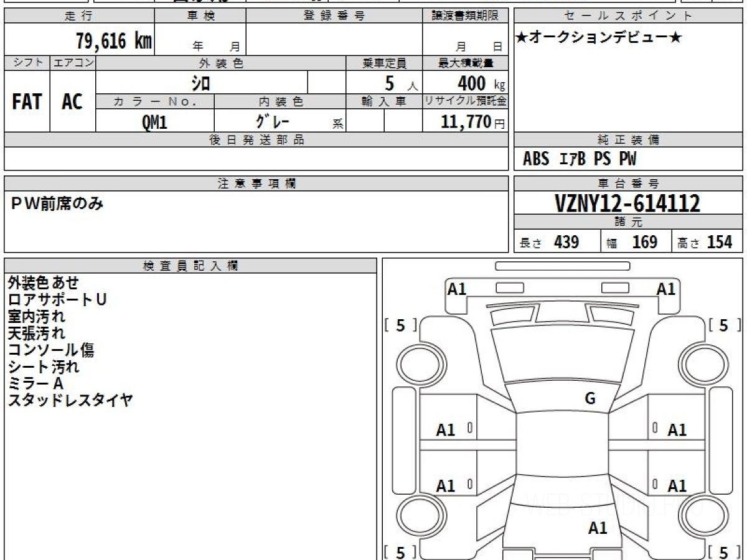Click the note "PW前席のみ"
Screen dimensions: 747x560
click(57, 203)
